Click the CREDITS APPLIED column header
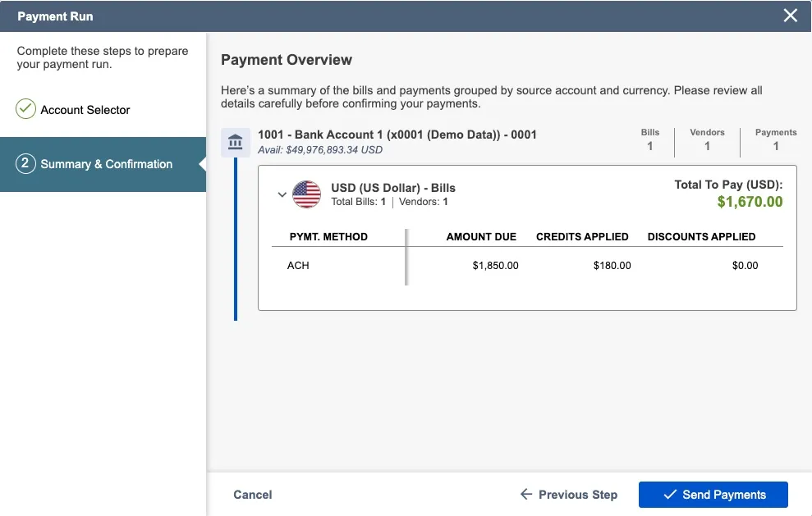The image size is (812, 516). tap(582, 236)
